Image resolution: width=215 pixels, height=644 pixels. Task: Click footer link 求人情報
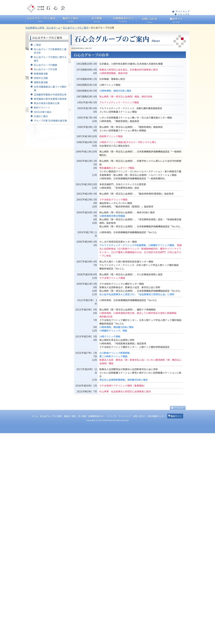coord(82,416)
